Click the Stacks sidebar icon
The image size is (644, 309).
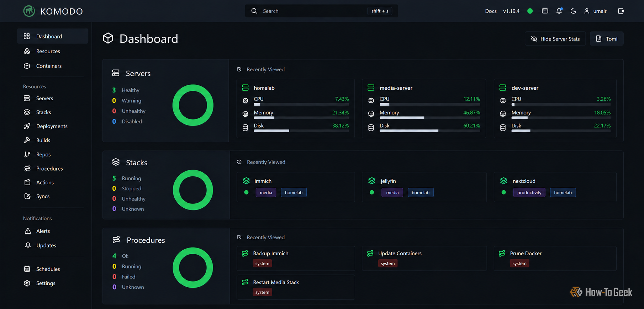pyautogui.click(x=27, y=112)
